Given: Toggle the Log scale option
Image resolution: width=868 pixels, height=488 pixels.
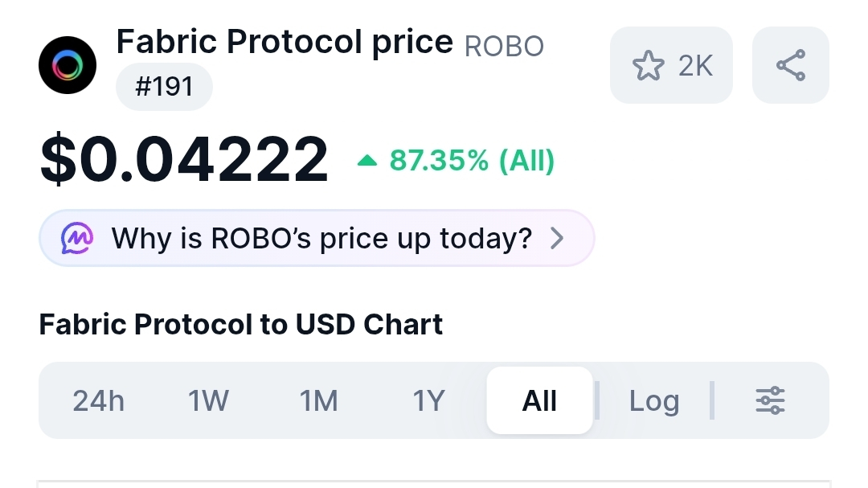Looking at the screenshot, I should coord(653,400).
